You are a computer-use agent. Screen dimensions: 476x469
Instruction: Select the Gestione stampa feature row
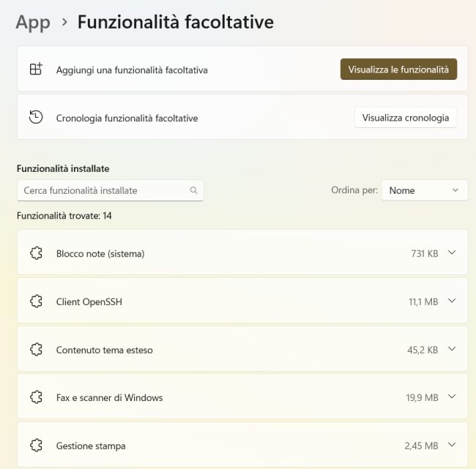242,445
